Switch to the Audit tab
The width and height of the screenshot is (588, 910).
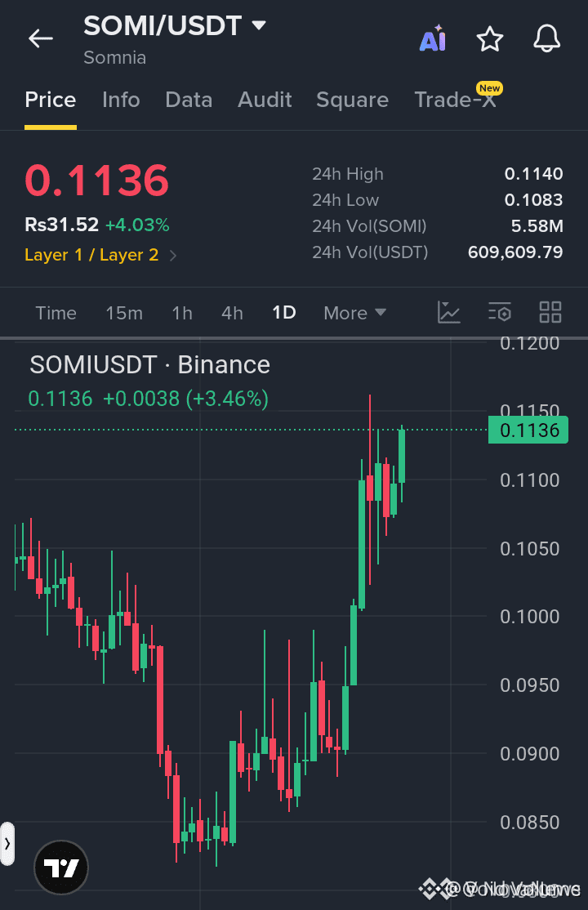pos(265,100)
